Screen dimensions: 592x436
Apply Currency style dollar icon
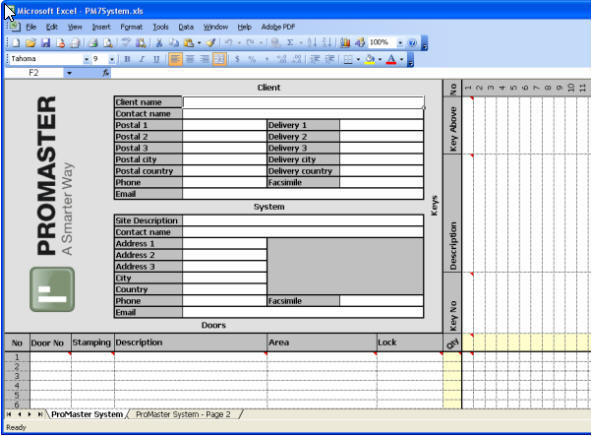tap(237, 59)
